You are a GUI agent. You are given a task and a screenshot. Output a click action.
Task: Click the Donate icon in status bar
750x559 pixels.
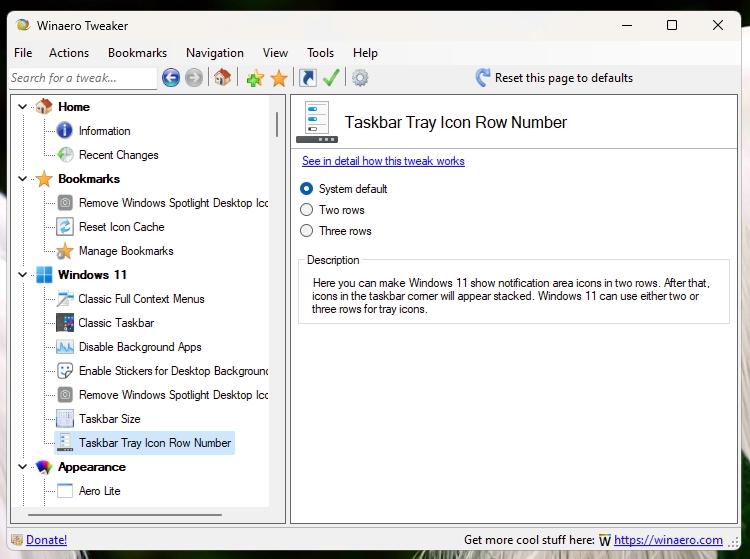tap(17, 540)
